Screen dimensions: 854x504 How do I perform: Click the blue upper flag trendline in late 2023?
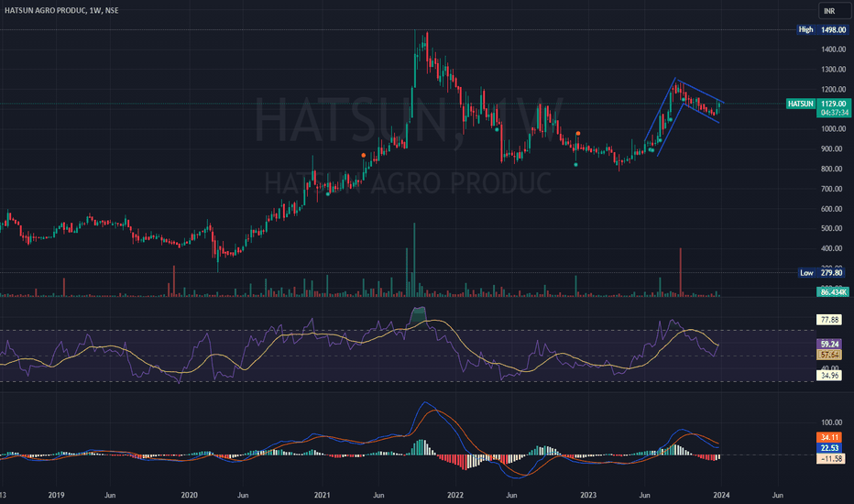(700, 91)
